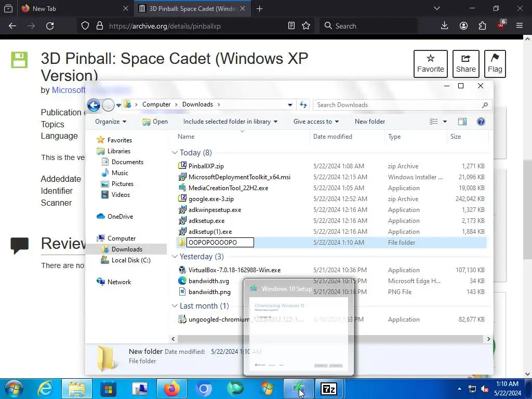Click the Explorer back navigation arrow
Image resolution: width=532 pixels, height=399 pixels.
tap(94, 105)
